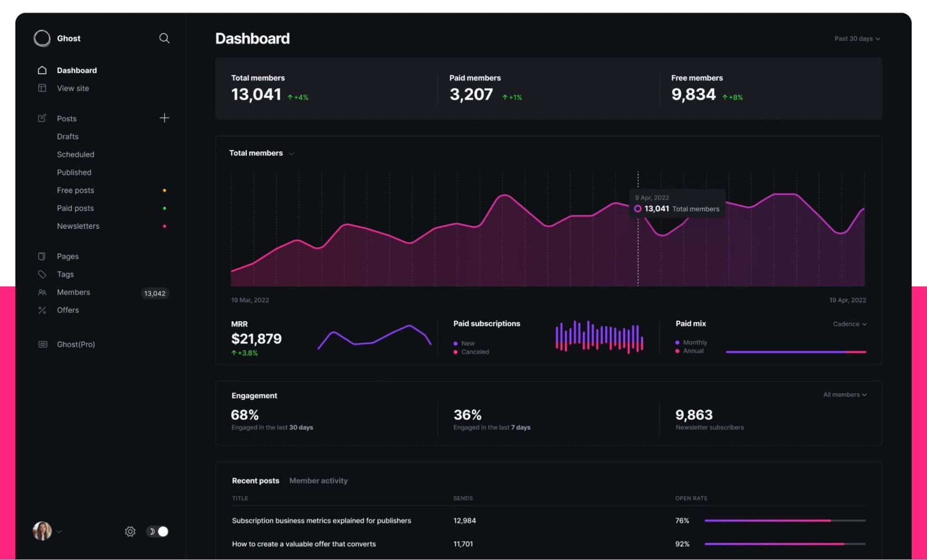The width and height of the screenshot is (927, 560).
Task: Go to Newsletters in sidebar
Action: point(78,226)
